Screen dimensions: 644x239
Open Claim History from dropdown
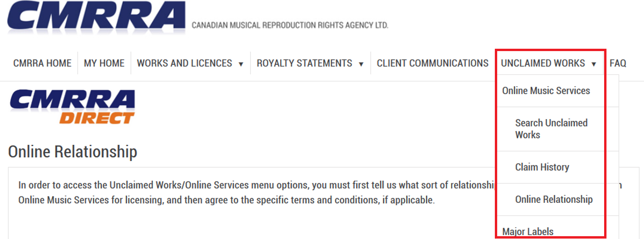tap(542, 167)
